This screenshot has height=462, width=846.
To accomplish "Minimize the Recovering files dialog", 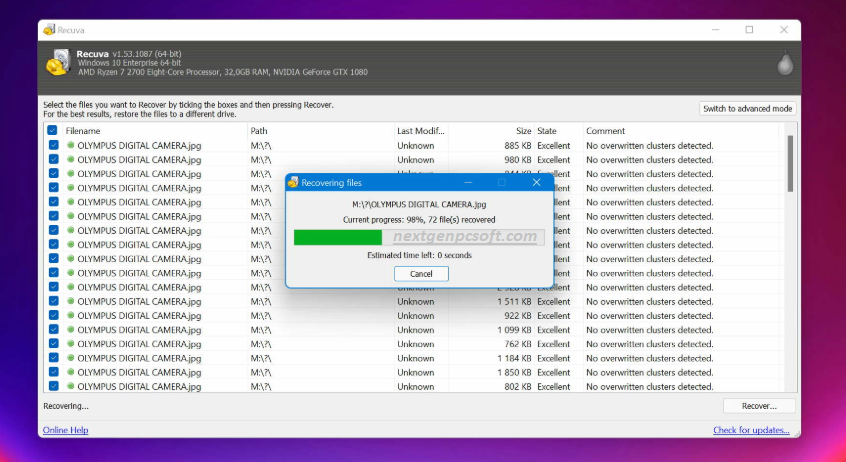I will (468, 182).
